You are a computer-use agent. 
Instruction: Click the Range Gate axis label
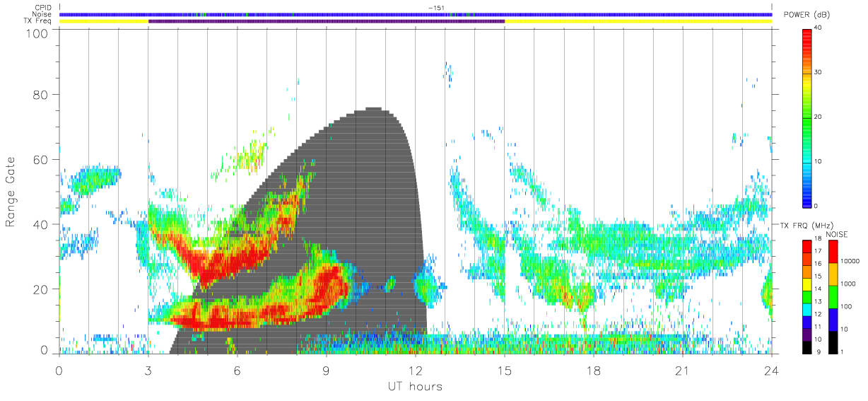pyautogui.click(x=11, y=192)
